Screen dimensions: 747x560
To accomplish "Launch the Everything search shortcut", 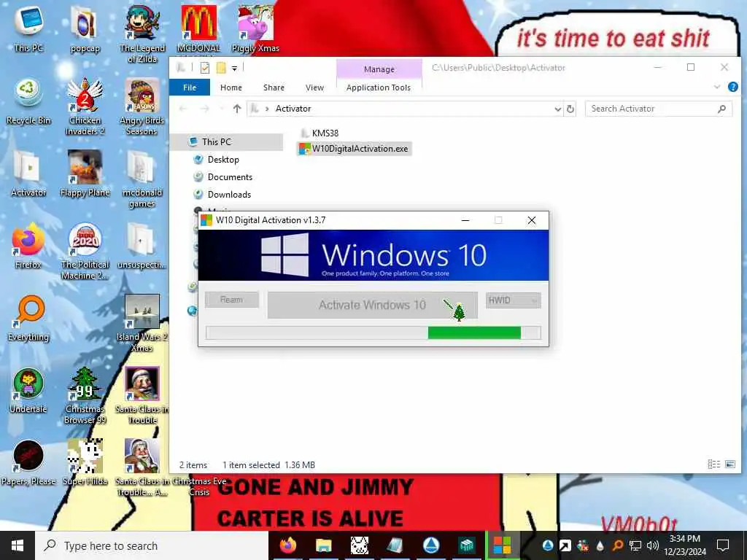I will pos(28,318).
